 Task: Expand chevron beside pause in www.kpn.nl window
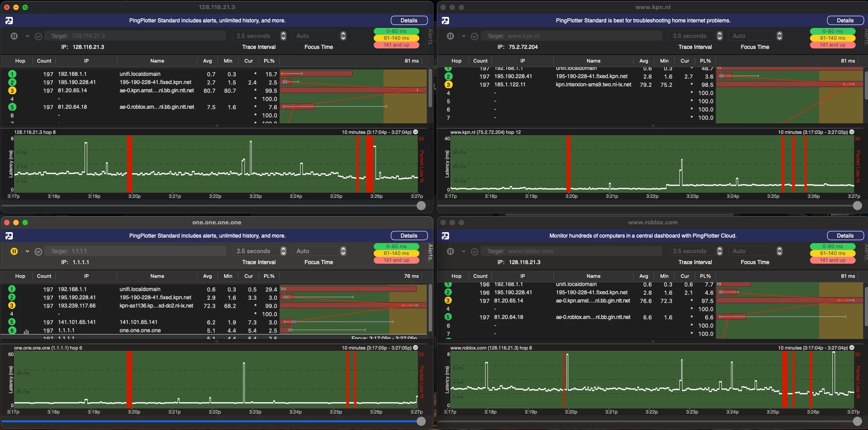(x=464, y=36)
